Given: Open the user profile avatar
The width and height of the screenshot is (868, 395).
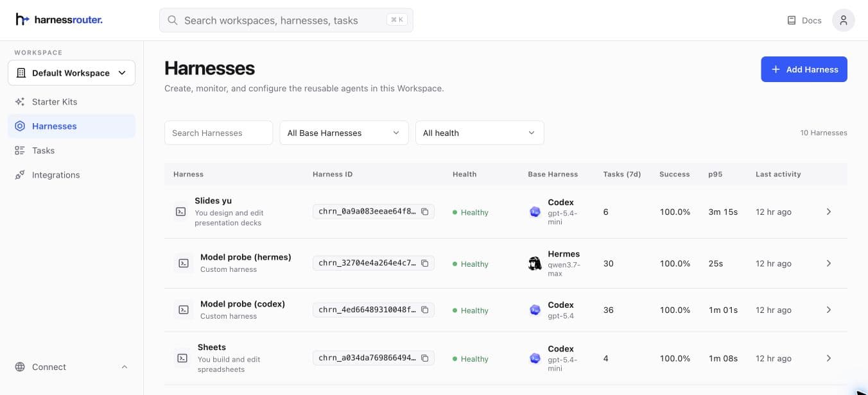Looking at the screenshot, I should click(844, 21).
